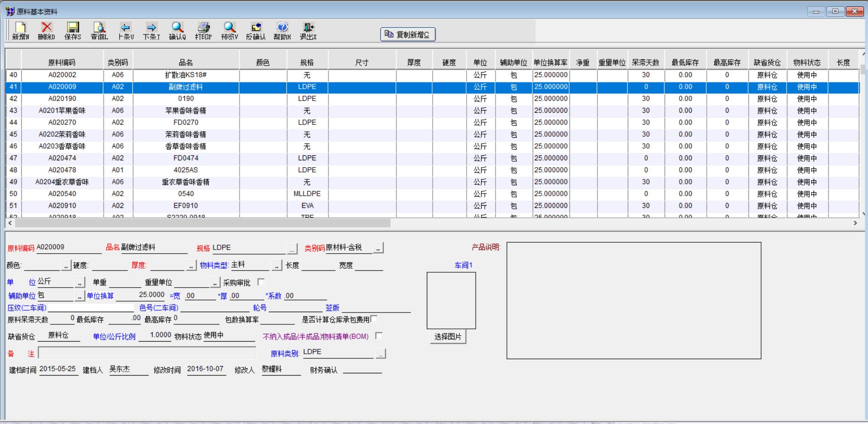Open the 物料类型 lookup button
Image resolution: width=868 pixels, height=424 pixels.
pos(277,265)
